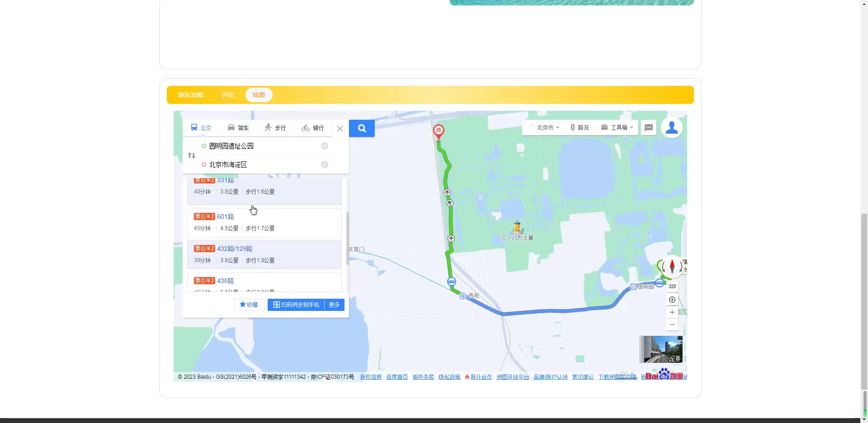
Task: Click the map compass control
Action: 672,266
